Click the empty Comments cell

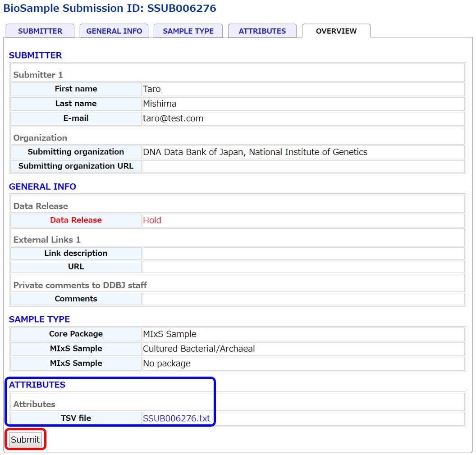pos(303,299)
